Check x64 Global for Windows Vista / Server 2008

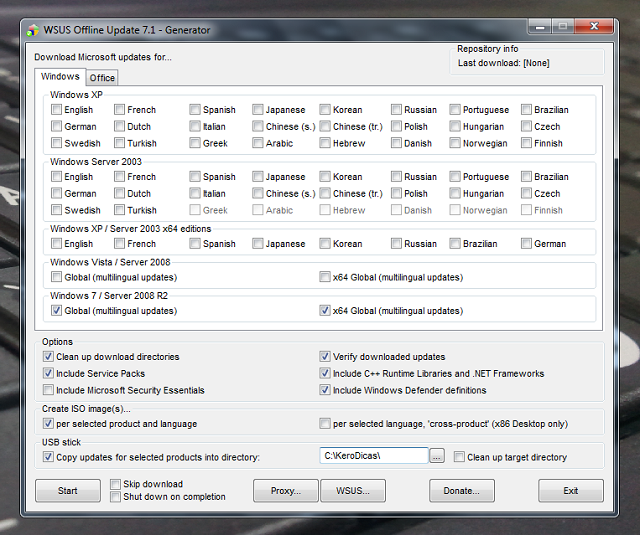click(x=325, y=277)
